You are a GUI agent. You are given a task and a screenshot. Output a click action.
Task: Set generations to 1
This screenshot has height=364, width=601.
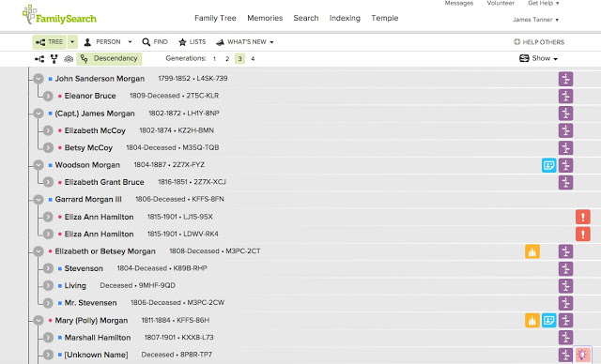214,59
